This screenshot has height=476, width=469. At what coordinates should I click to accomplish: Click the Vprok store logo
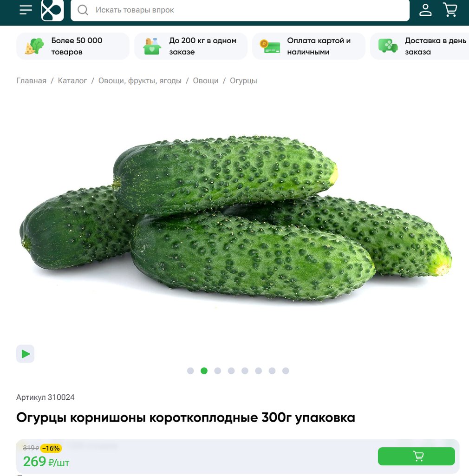52,10
